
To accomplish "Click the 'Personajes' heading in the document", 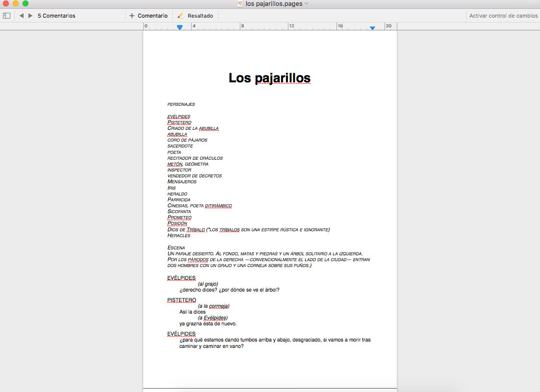I will coord(181,104).
